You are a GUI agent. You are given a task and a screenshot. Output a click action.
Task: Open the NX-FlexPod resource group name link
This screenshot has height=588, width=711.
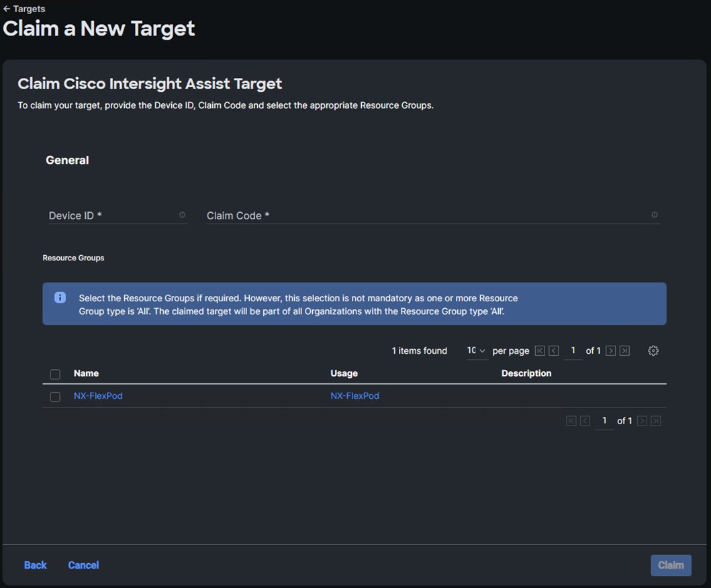coord(98,396)
